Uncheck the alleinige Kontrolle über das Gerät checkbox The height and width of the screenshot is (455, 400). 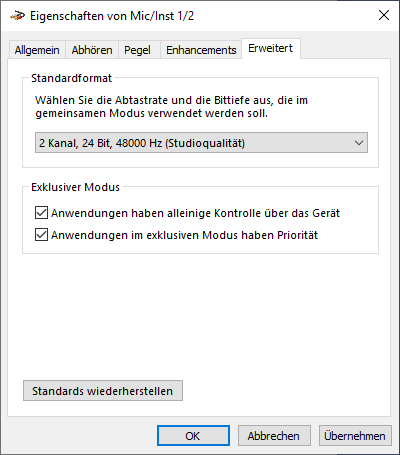(x=41, y=213)
